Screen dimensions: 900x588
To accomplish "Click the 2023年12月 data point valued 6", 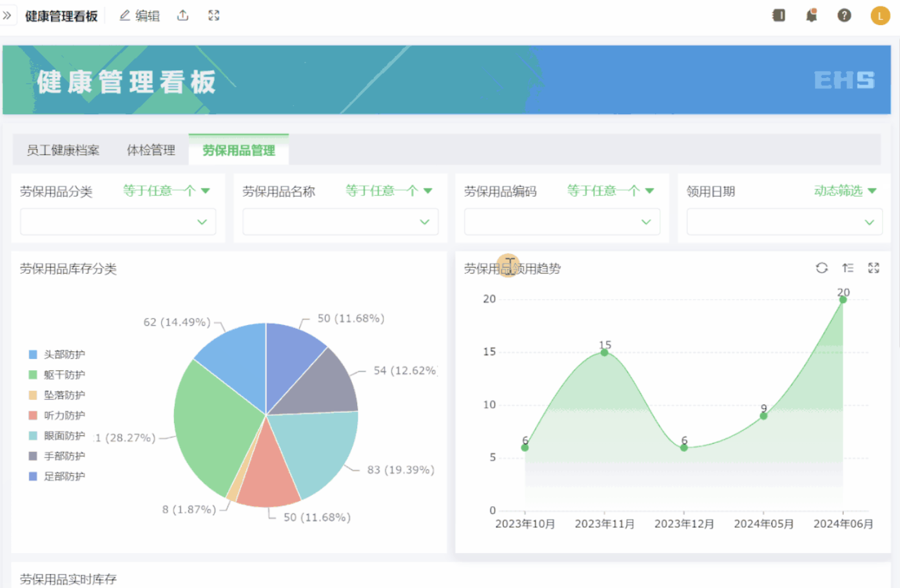I will point(684,447).
